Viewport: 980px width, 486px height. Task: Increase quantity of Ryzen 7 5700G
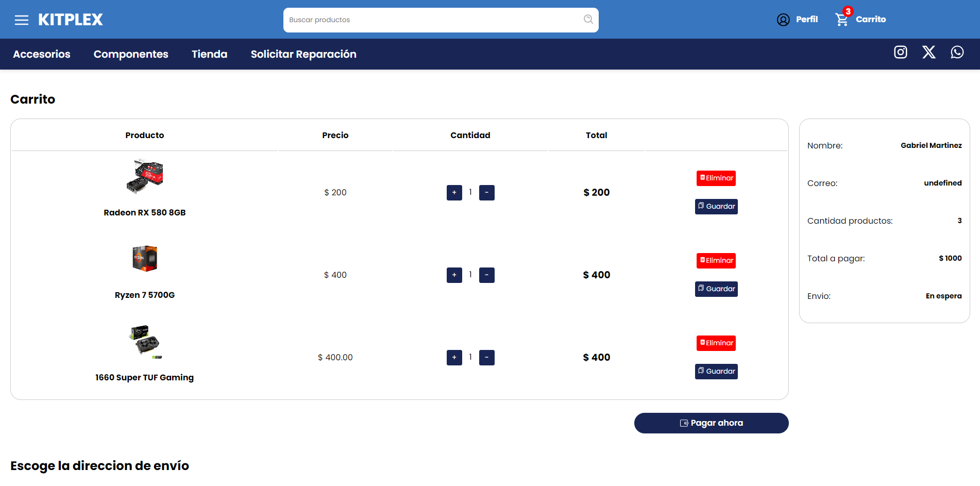pos(454,275)
